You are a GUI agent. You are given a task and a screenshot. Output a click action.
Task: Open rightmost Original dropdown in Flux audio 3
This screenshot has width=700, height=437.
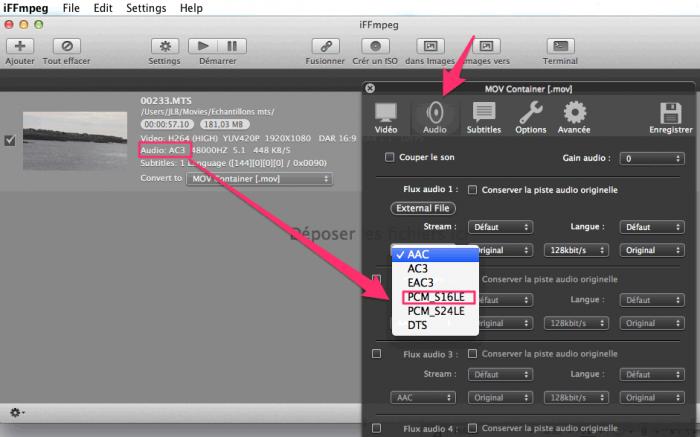point(652,397)
